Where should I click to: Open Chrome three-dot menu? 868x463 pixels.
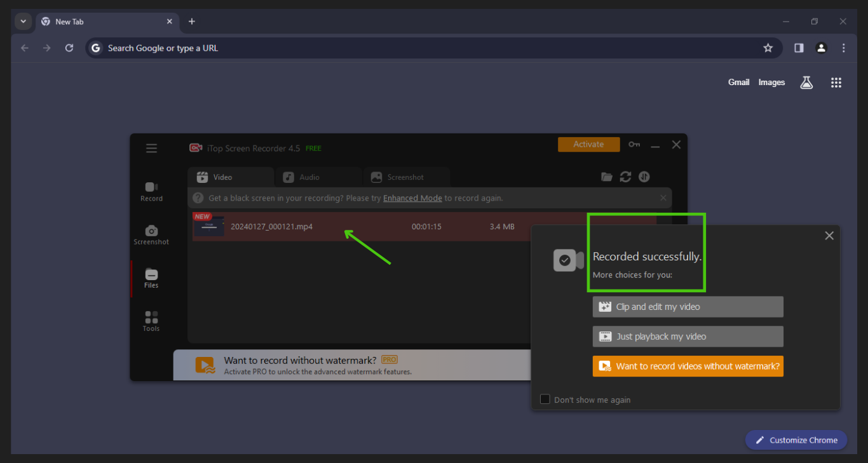click(843, 48)
